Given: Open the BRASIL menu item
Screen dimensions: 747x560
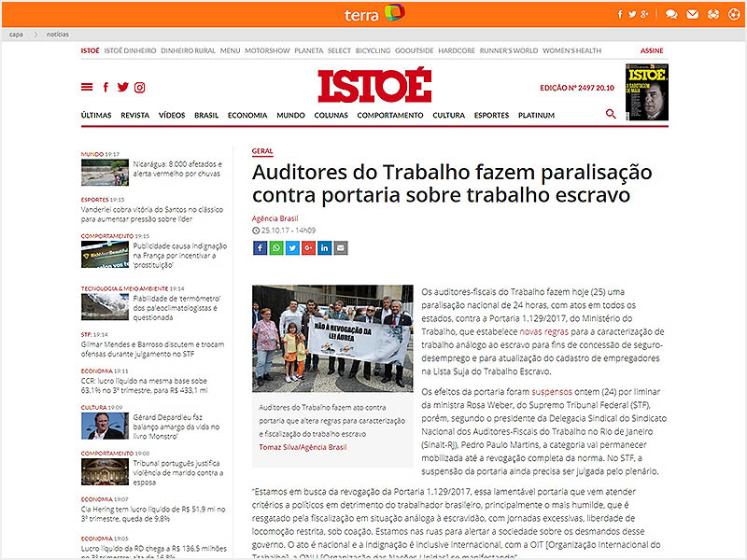Looking at the screenshot, I should click(x=206, y=115).
